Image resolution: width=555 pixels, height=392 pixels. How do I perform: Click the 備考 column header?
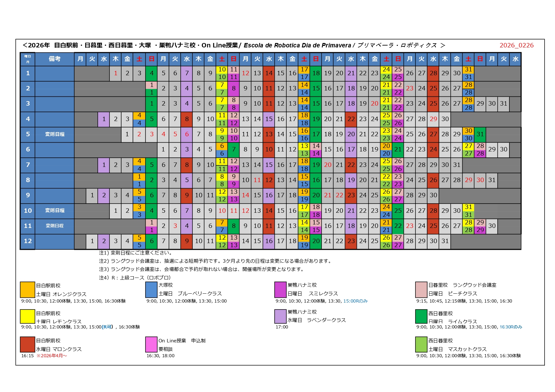point(54,59)
